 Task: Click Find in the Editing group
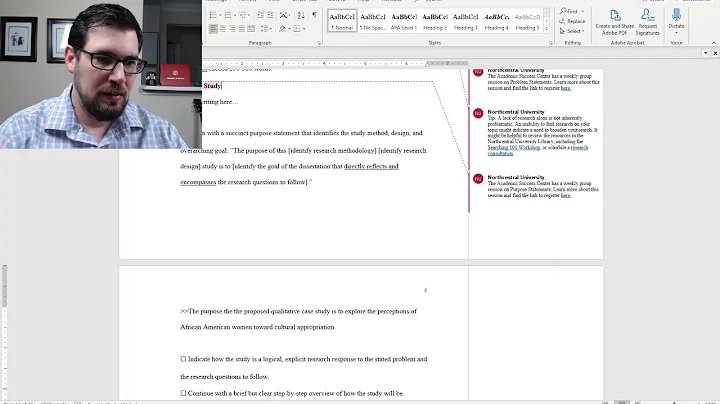(569, 11)
